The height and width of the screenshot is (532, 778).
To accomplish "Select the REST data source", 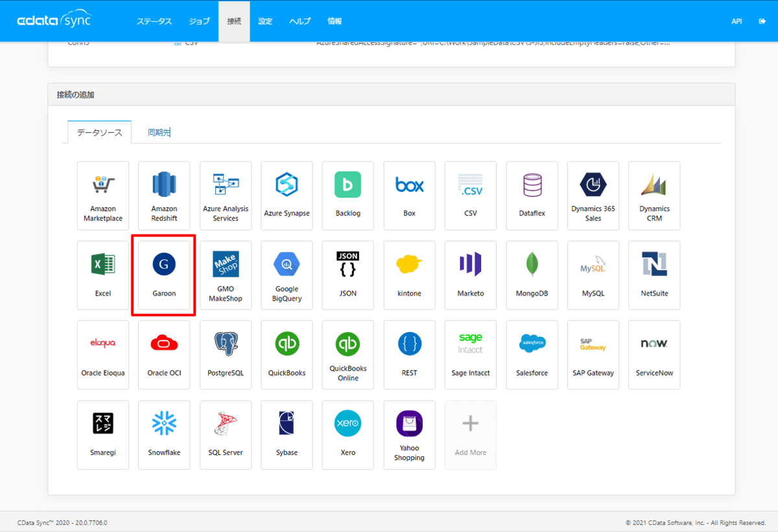I will (x=409, y=355).
